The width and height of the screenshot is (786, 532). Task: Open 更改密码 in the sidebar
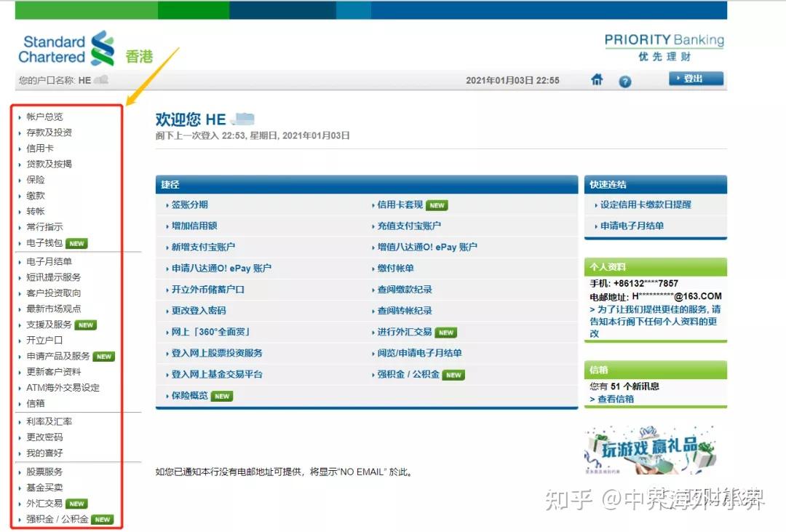(44, 439)
